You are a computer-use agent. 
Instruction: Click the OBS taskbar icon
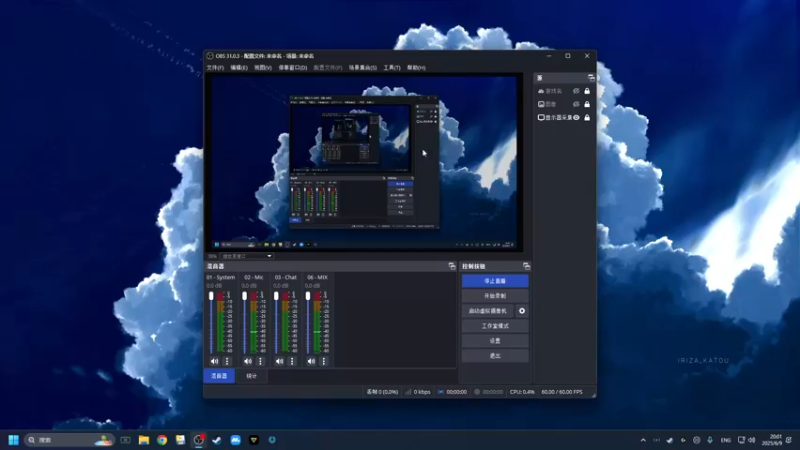198,440
